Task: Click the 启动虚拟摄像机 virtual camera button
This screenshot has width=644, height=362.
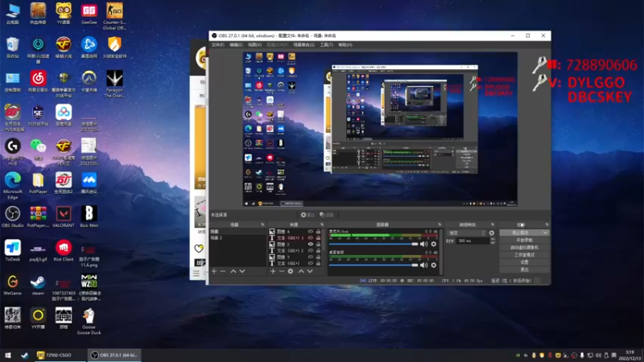Action: pos(525,248)
